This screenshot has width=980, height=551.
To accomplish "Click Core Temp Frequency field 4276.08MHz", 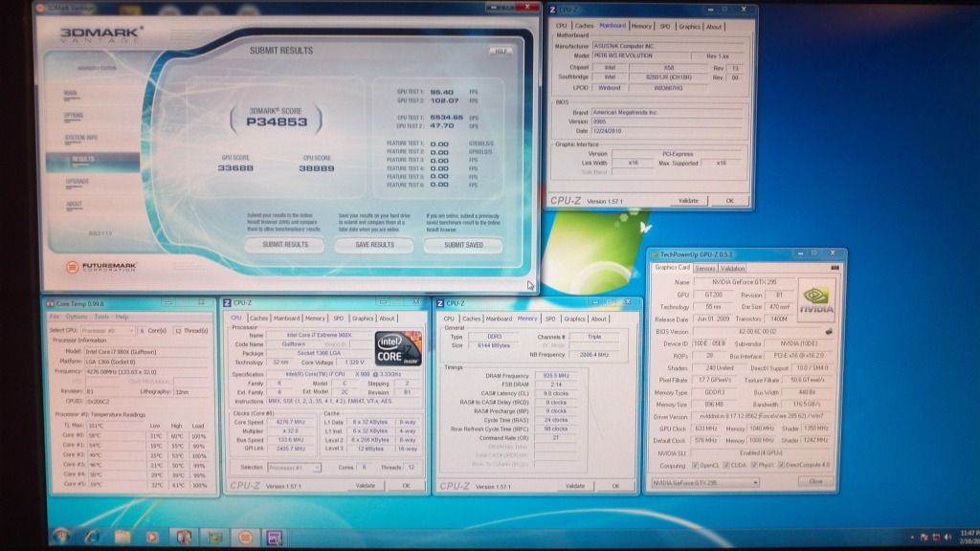I will [146, 372].
